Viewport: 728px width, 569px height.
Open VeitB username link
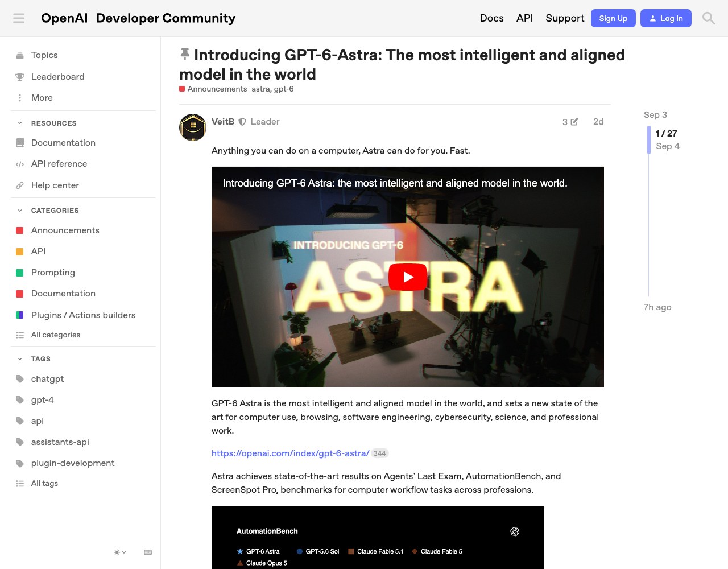[x=223, y=122]
